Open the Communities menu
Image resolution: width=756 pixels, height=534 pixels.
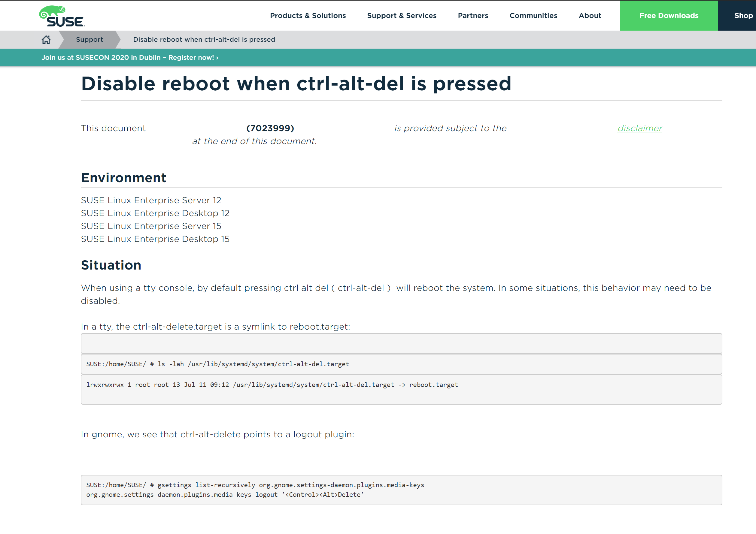pyautogui.click(x=533, y=16)
